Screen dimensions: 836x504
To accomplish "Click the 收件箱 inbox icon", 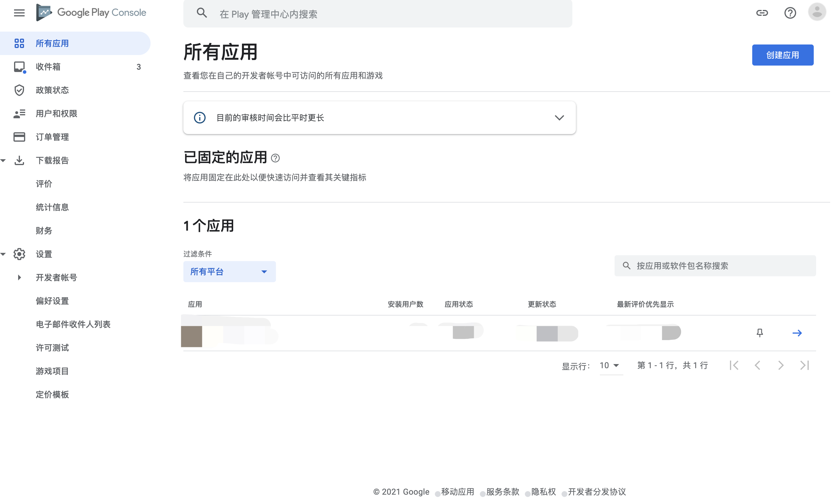I will point(20,67).
